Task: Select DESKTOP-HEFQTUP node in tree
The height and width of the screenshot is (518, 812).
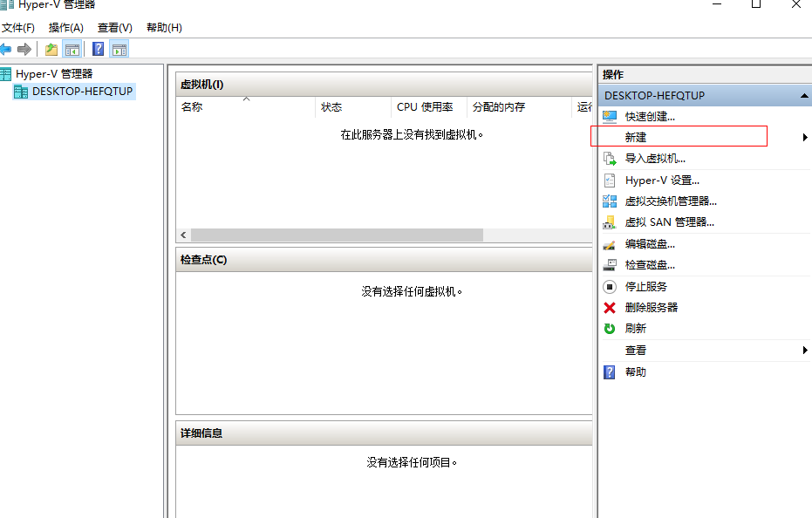Action: point(82,92)
